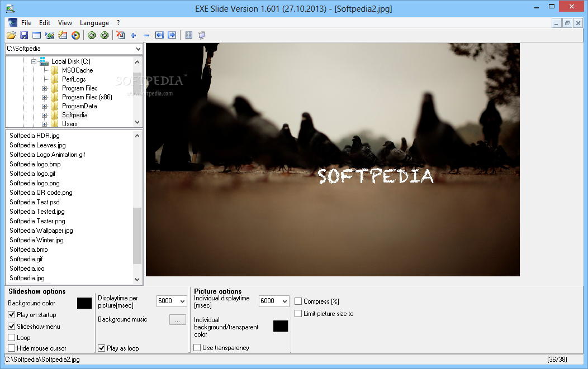Image resolution: width=588 pixels, height=369 pixels.
Task: Check the Compress [%] option
Action: point(298,301)
